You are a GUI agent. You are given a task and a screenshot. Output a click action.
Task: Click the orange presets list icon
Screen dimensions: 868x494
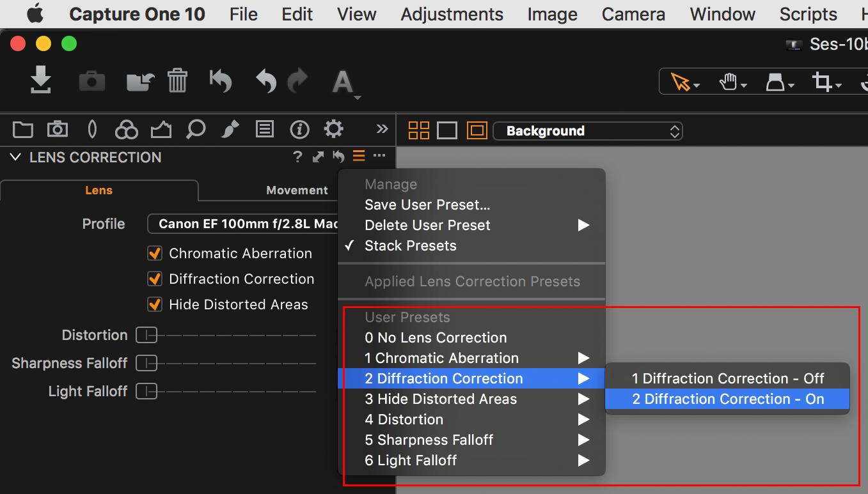[359, 156]
